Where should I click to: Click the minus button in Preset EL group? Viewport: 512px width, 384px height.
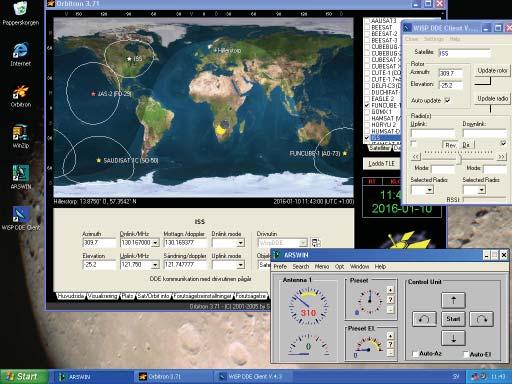(390, 353)
